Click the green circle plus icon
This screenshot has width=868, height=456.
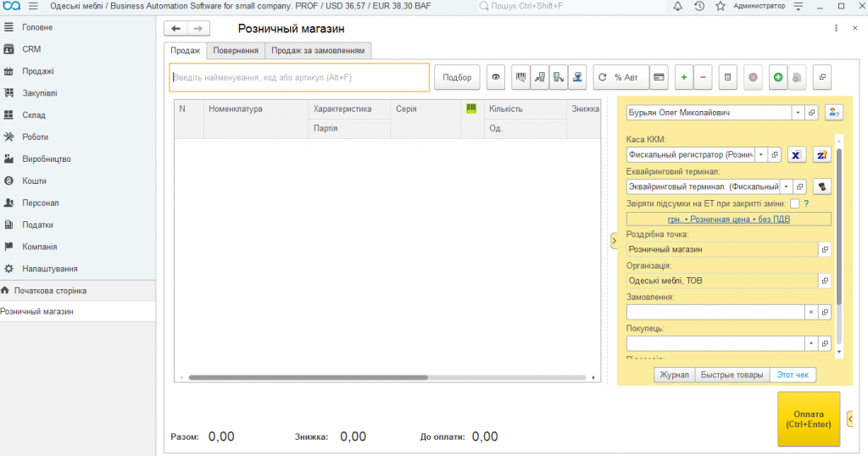coord(778,77)
